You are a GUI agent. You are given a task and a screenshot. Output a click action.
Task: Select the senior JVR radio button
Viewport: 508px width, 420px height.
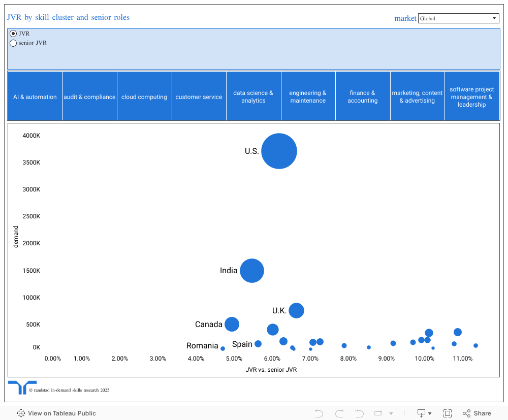pos(13,43)
